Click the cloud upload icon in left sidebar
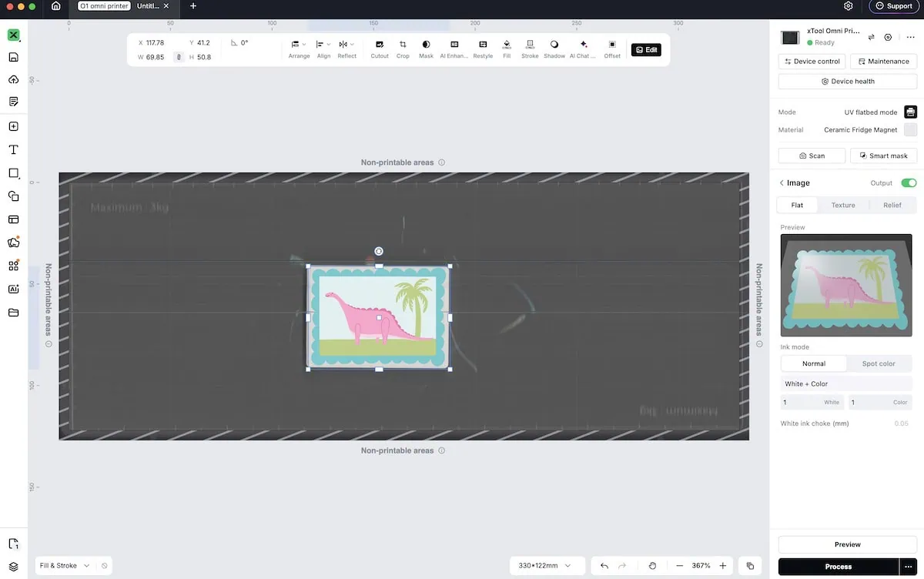The height and width of the screenshot is (579, 924). pos(13,80)
